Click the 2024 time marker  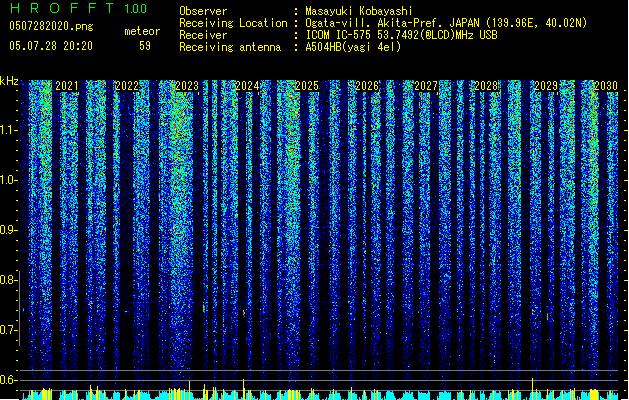pyautogui.click(x=247, y=86)
